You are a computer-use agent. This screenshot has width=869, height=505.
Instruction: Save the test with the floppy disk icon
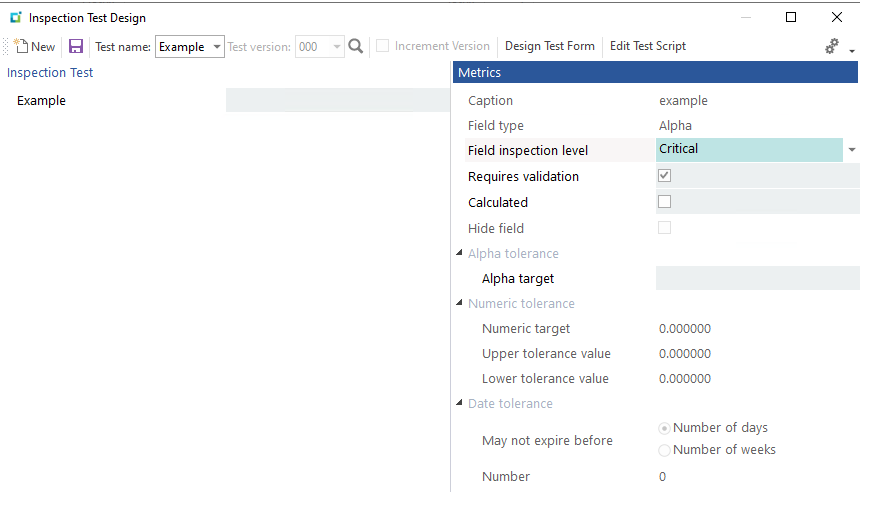pos(76,46)
